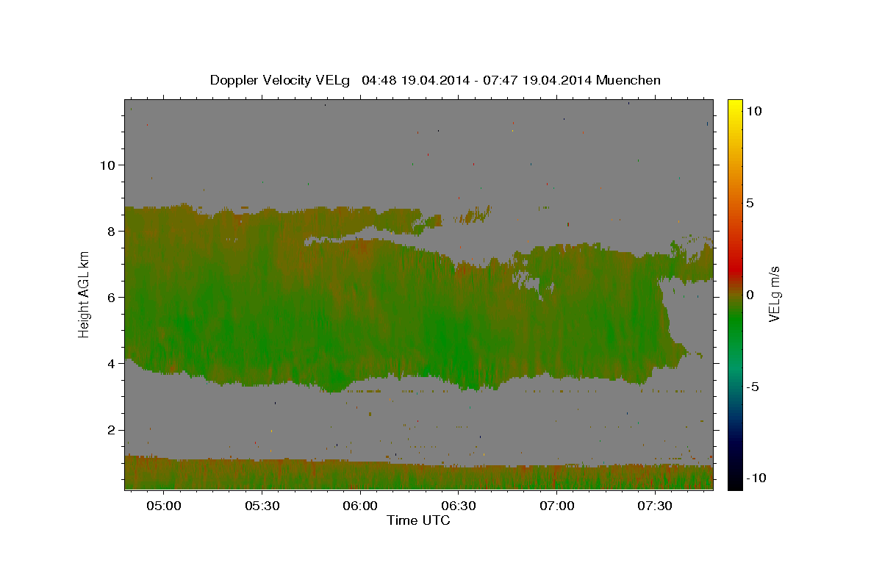Click the 05:00 time tick label
Viewport: 882px width, 588px height.
pos(164,506)
